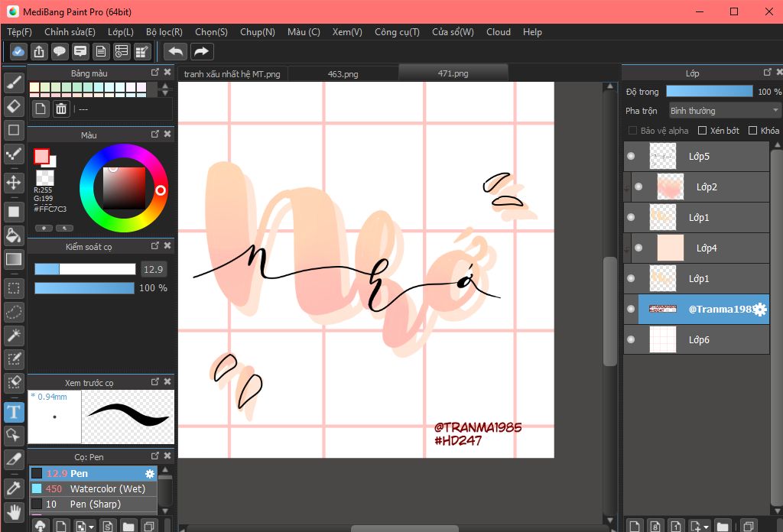Viewport: 783px width, 532px height.
Task: Switch to tranh xấu nhất hệ MT.png tab
Action: click(232, 74)
